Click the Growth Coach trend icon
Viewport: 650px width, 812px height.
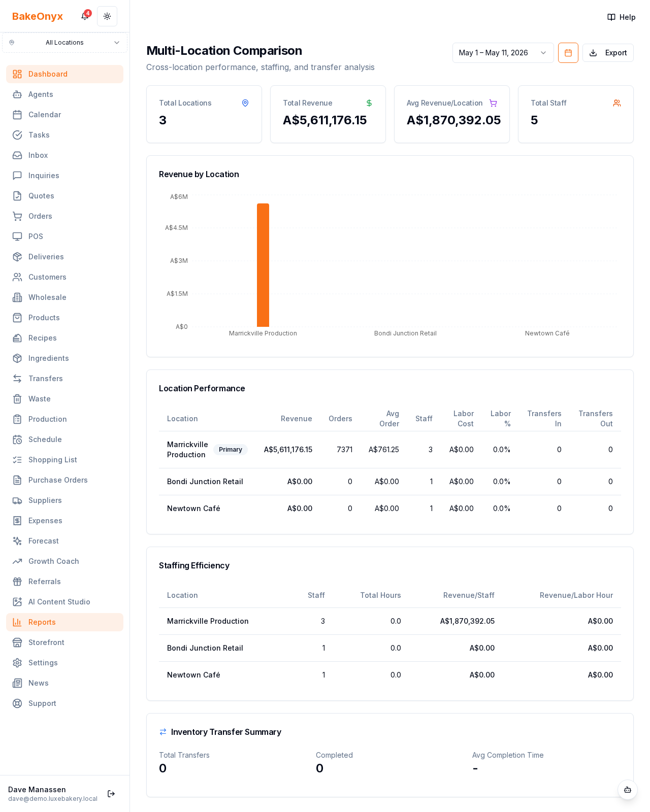(17, 561)
